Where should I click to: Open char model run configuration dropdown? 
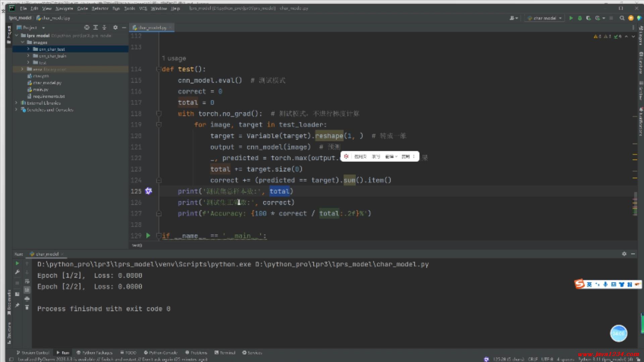pyautogui.click(x=545, y=18)
